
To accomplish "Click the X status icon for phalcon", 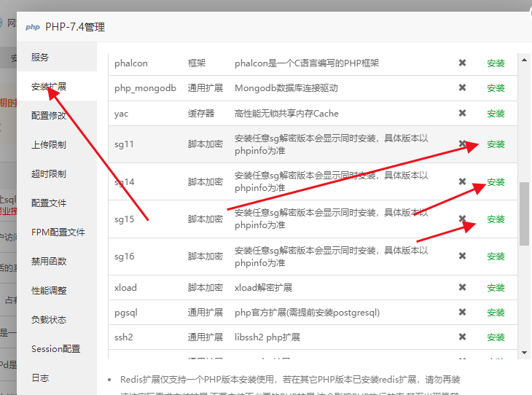I will [x=462, y=63].
